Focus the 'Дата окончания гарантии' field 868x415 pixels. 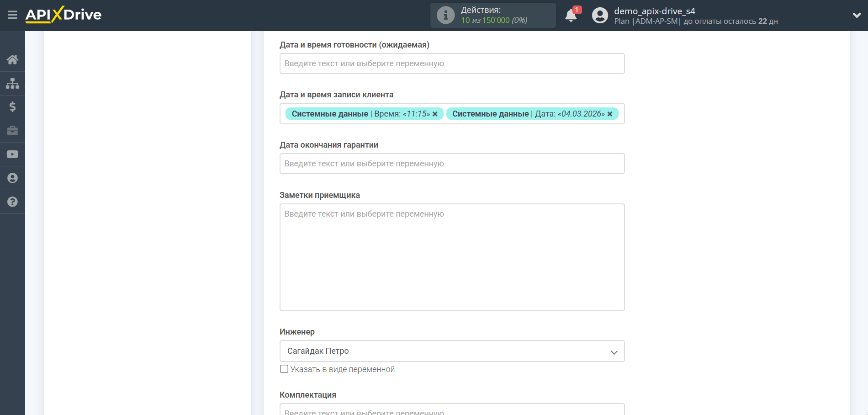pos(452,164)
